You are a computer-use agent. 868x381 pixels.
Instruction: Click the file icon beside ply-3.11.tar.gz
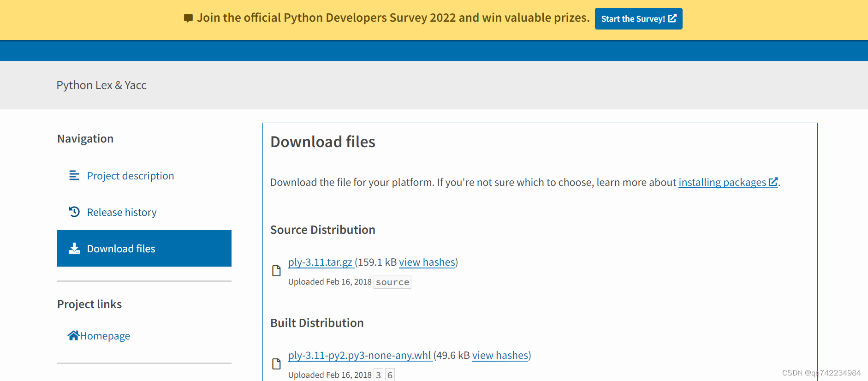pyautogui.click(x=276, y=271)
